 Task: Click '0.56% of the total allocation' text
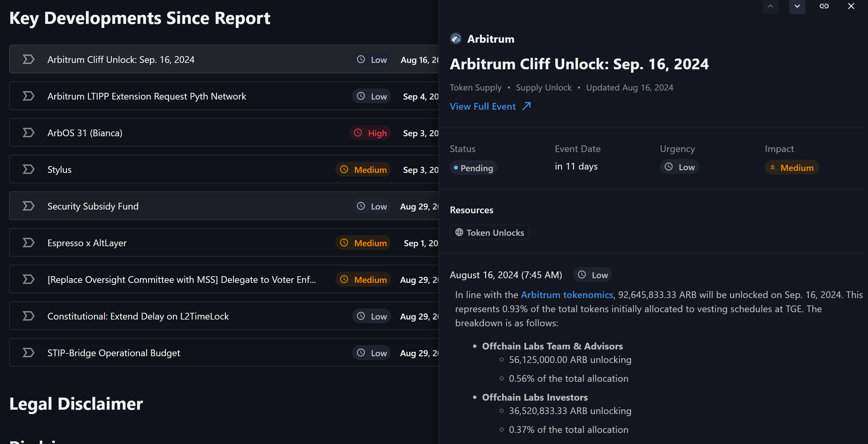[568, 379]
